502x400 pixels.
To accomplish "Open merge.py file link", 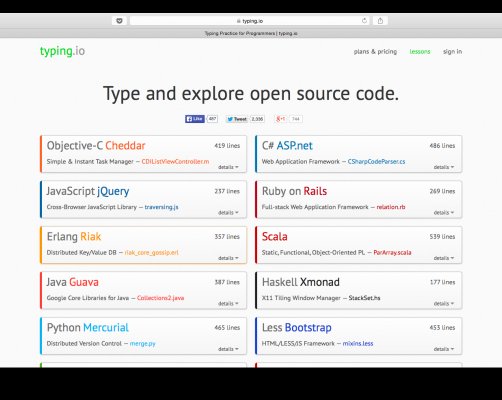I will click(143, 344).
